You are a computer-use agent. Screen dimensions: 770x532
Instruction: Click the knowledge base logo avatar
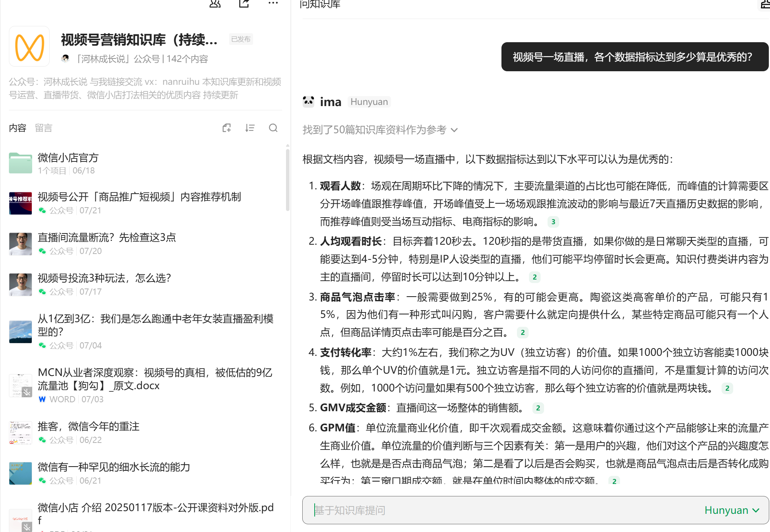click(x=29, y=46)
